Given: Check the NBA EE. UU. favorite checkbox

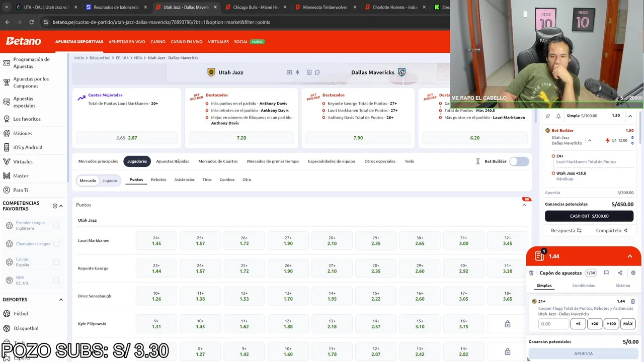Looking at the screenshot, I should [x=56, y=280].
